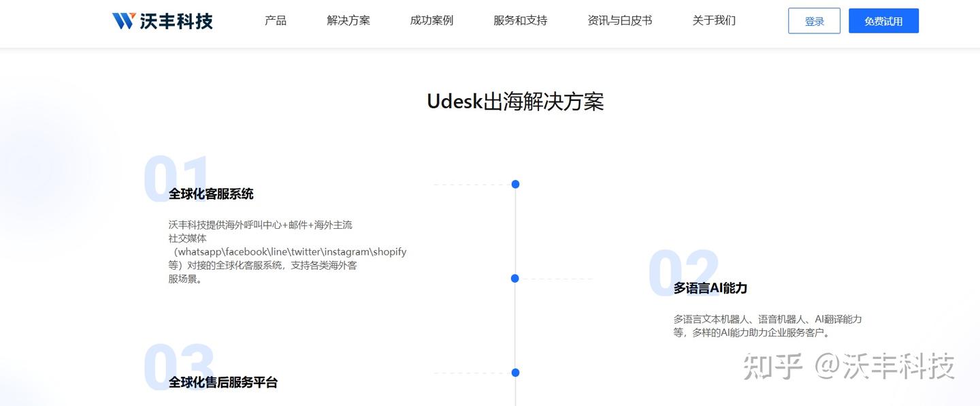The height and width of the screenshot is (406, 980).
Task: Open the 产品 menu
Action: coord(276,20)
